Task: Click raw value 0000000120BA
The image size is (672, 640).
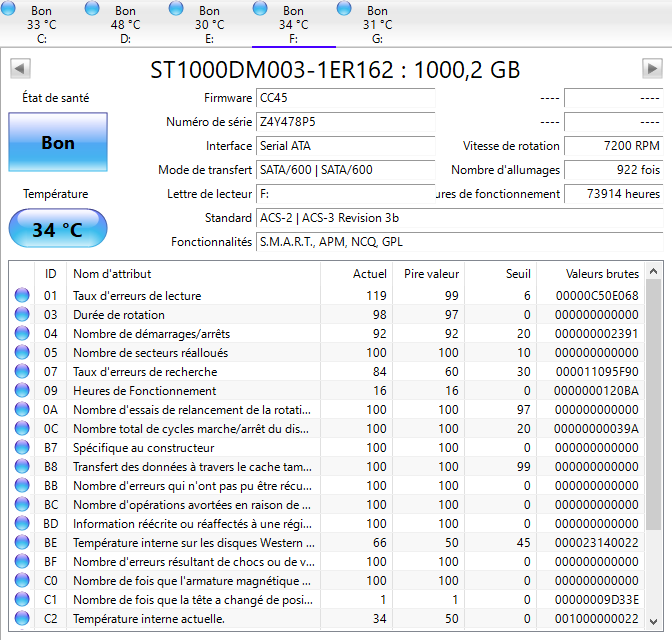Action: click(x=596, y=390)
